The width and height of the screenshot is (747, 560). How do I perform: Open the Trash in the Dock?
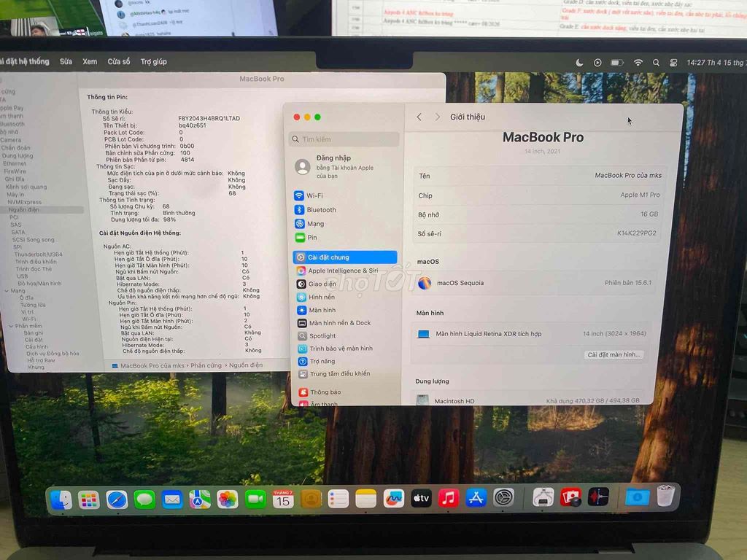665,496
